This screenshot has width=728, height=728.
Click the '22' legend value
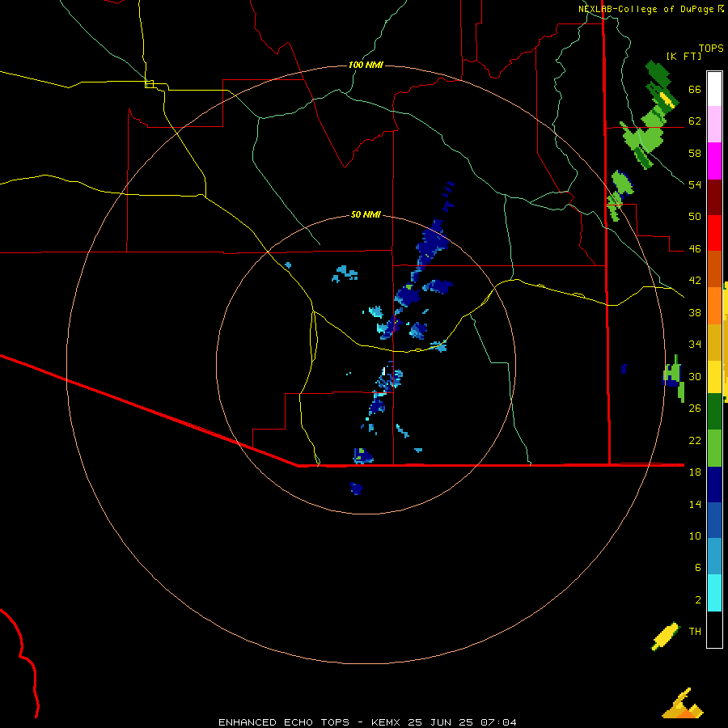[695, 440]
